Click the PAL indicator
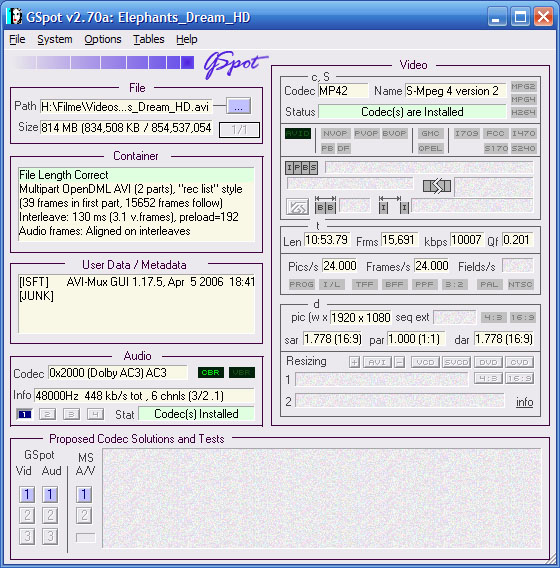This screenshot has width=560, height=568. pyautogui.click(x=489, y=284)
